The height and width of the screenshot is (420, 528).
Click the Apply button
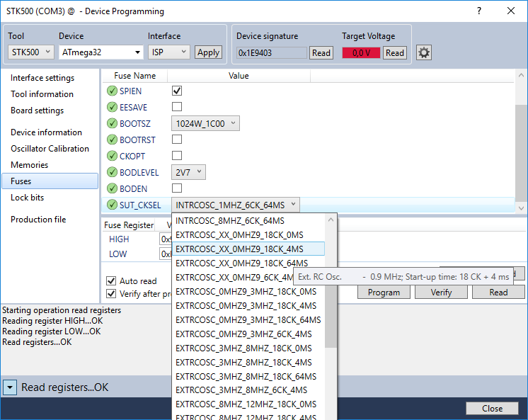tap(208, 52)
